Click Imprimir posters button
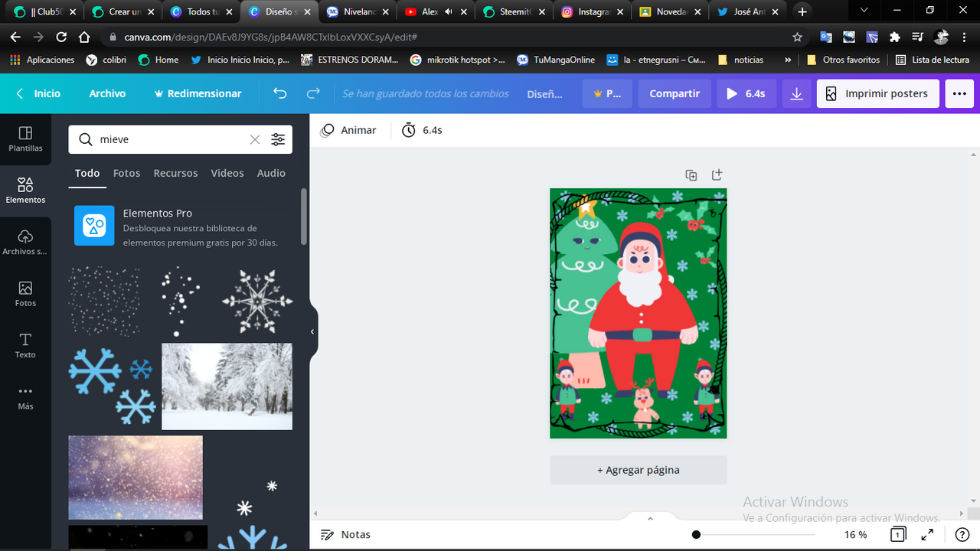Screen dimensions: 980x551 877,93
